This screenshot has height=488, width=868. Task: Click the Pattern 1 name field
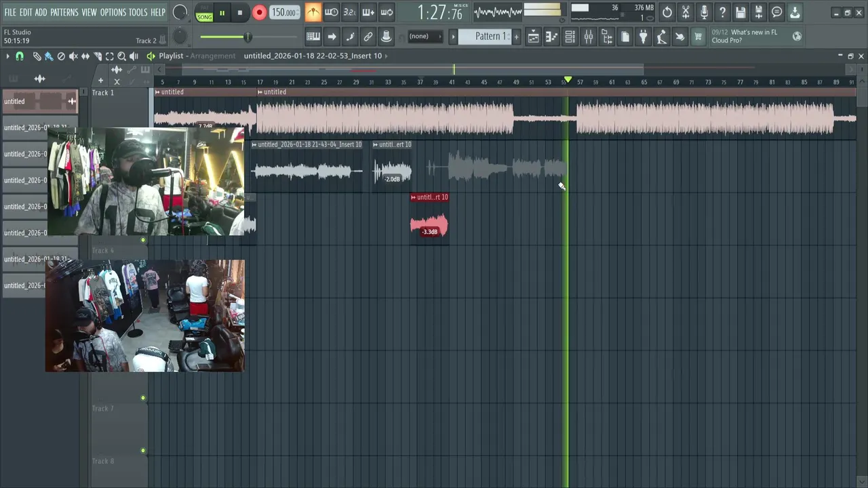pyautogui.click(x=485, y=37)
